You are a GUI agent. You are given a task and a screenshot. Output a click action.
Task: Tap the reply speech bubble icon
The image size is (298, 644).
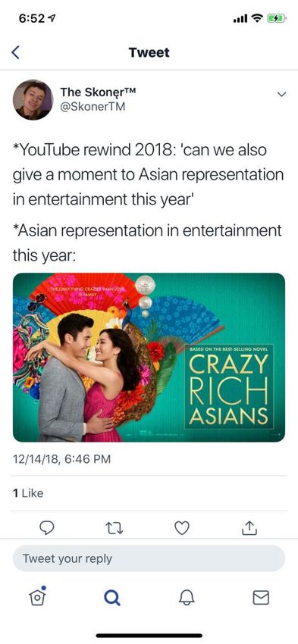[47, 528]
